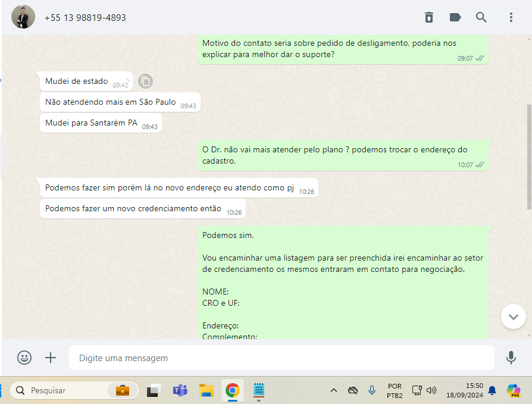Viewport: 532px width, 404px height.
Task: Open network settings tray icon
Action: coord(417,390)
